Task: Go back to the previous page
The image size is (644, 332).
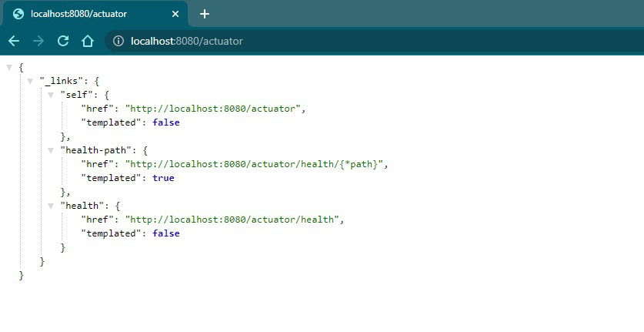Action: point(14,41)
